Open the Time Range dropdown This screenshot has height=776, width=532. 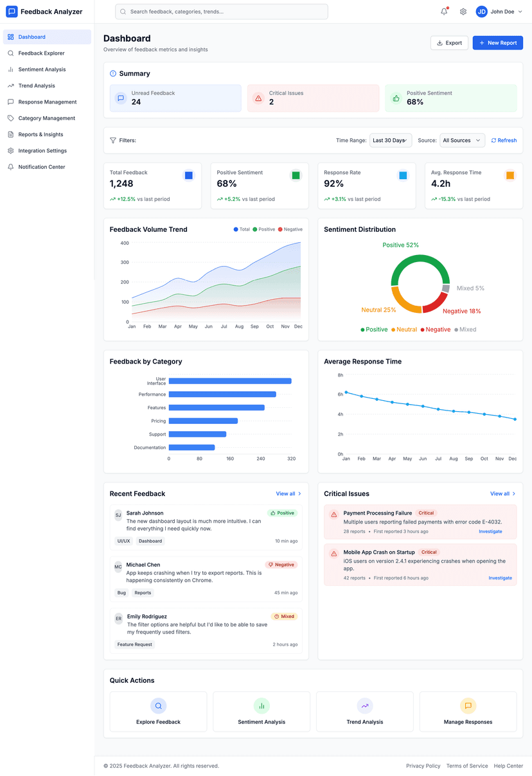pyautogui.click(x=390, y=140)
